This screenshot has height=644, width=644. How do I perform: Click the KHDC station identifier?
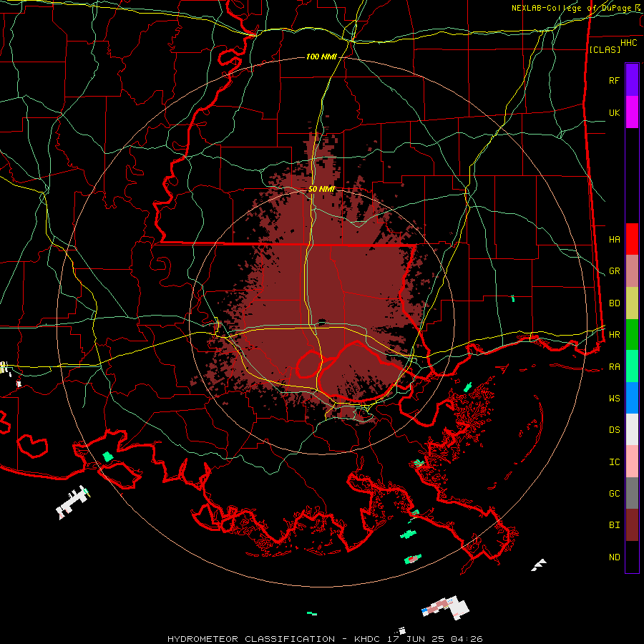tap(368, 639)
